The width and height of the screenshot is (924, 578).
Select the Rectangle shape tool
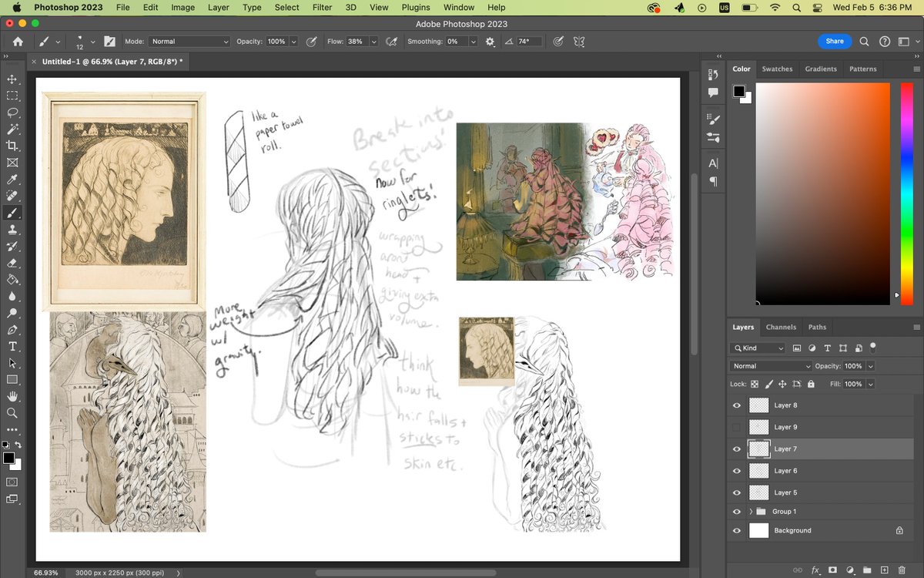12,380
